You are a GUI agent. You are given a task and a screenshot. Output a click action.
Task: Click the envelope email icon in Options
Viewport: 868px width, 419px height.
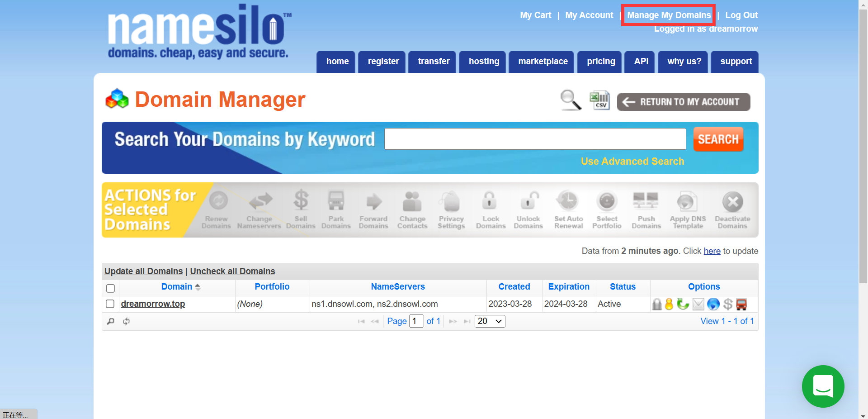pos(698,304)
